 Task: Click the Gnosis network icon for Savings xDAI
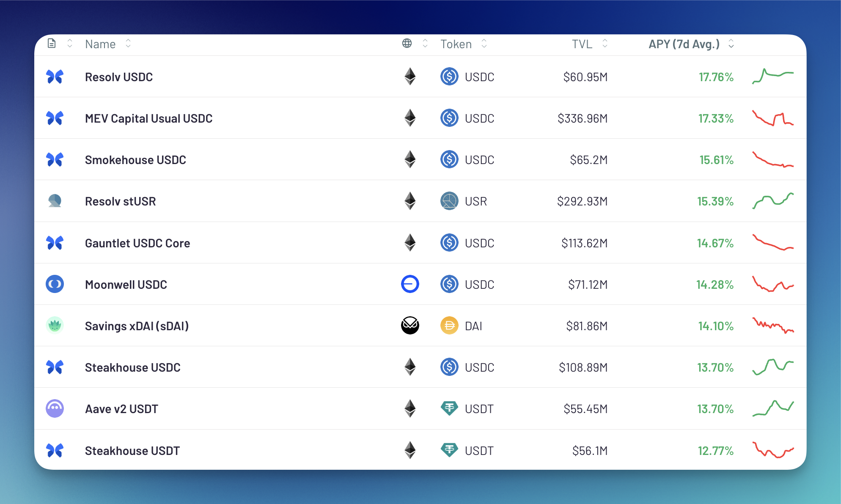click(x=410, y=326)
